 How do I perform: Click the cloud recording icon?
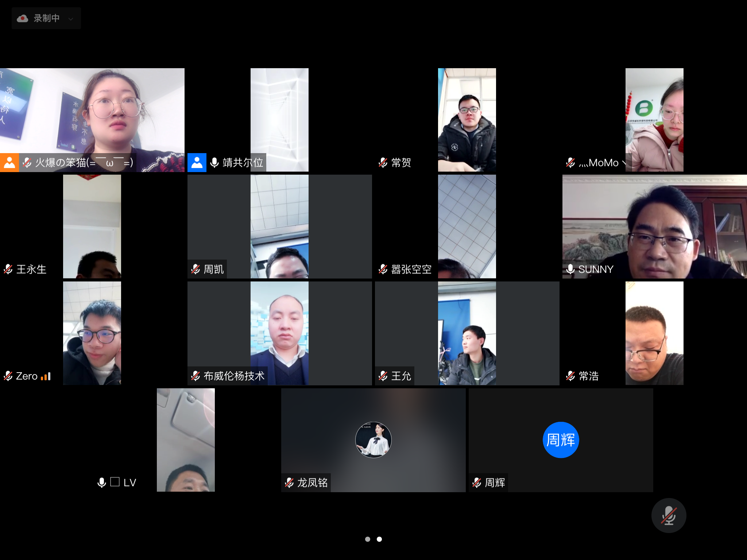[23, 18]
